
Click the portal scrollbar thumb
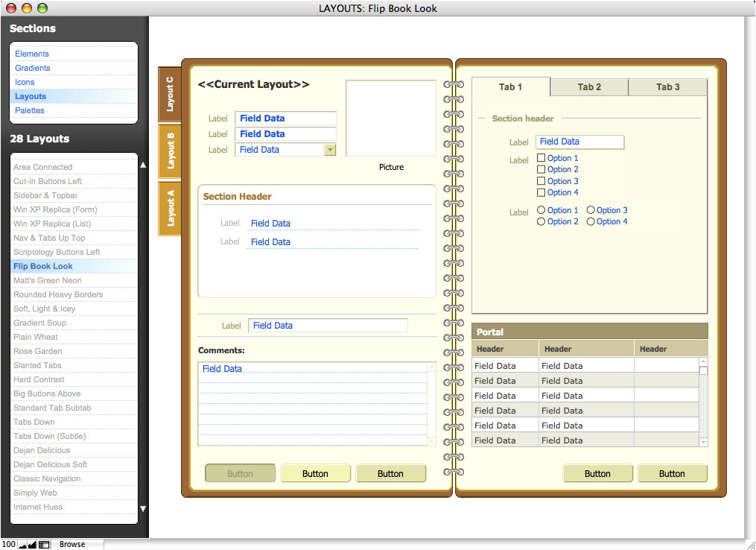[x=703, y=370]
